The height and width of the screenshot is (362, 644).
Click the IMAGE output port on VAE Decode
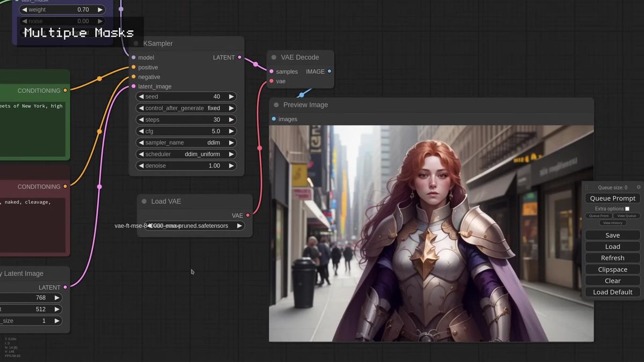pos(330,71)
